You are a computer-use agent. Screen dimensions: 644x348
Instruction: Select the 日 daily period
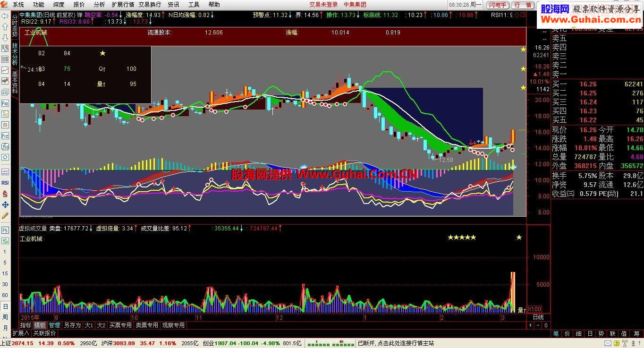(5, 306)
